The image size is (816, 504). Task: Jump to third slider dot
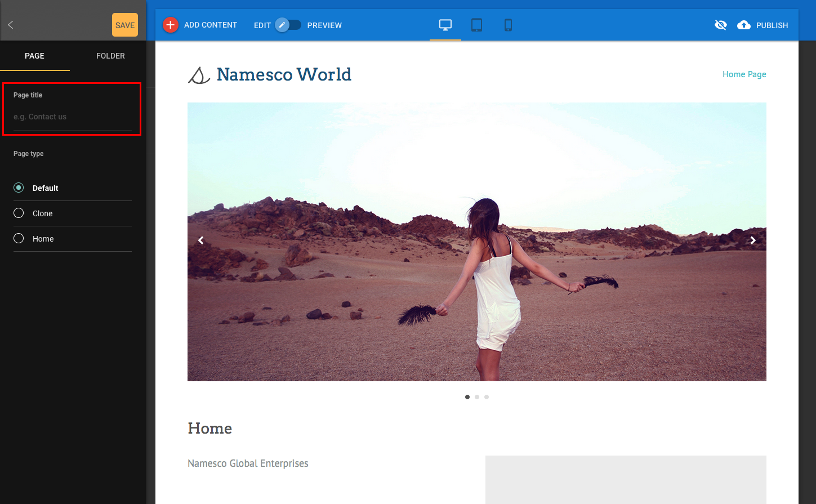point(487,397)
